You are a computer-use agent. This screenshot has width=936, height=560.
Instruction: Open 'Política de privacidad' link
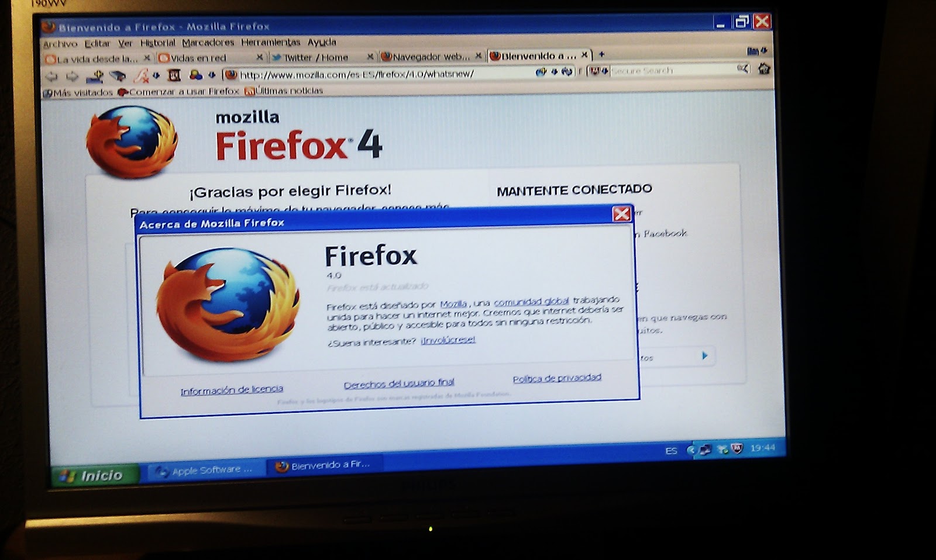click(557, 378)
